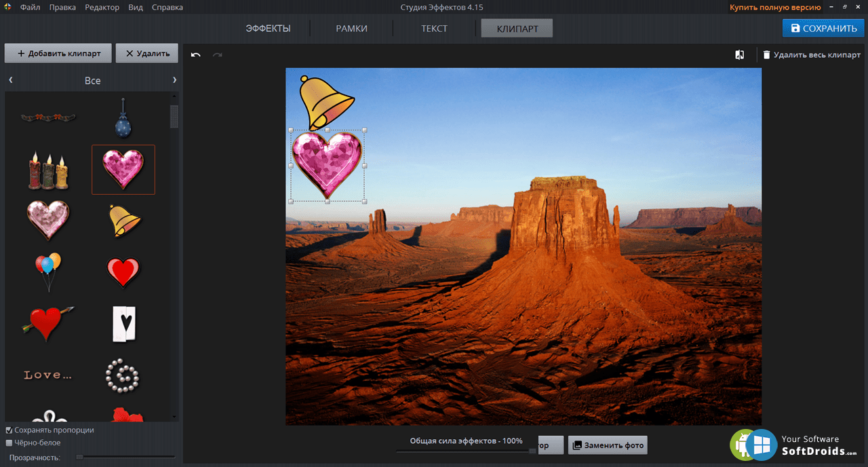Enable the Чёрно-белое checkbox

click(x=9, y=443)
